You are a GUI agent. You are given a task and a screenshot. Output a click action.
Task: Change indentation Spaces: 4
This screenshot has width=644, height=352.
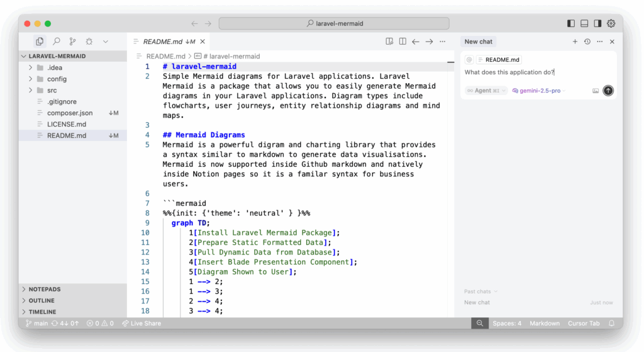(x=507, y=323)
